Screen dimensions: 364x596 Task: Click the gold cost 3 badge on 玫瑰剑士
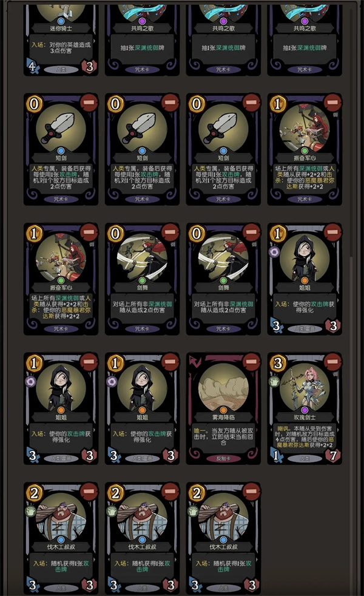point(278,364)
